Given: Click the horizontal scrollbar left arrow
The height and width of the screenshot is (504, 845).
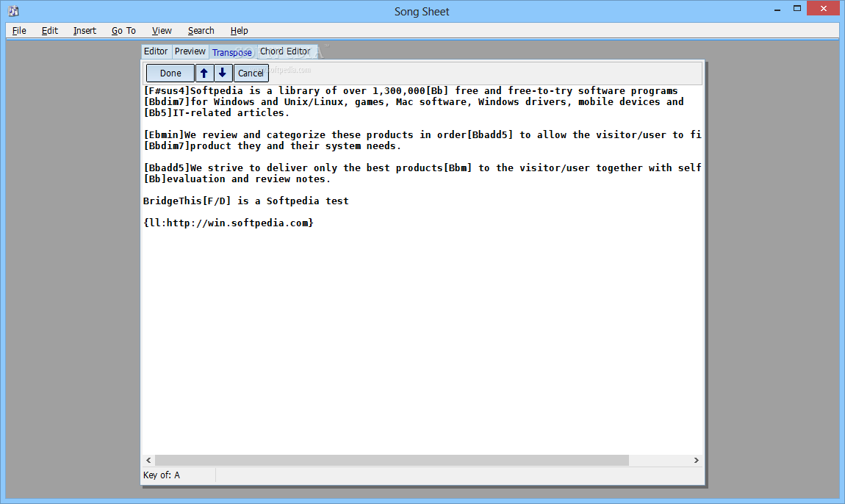Looking at the screenshot, I should click(148, 461).
